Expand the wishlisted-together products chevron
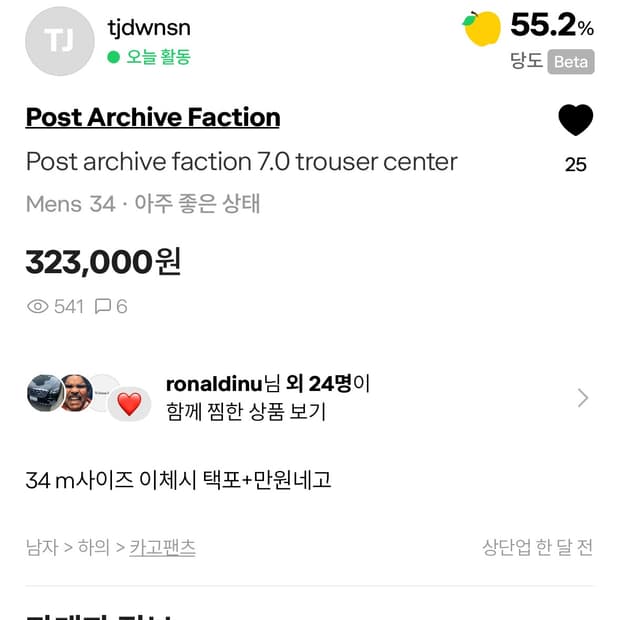This screenshot has height=620, width=620. (x=583, y=398)
